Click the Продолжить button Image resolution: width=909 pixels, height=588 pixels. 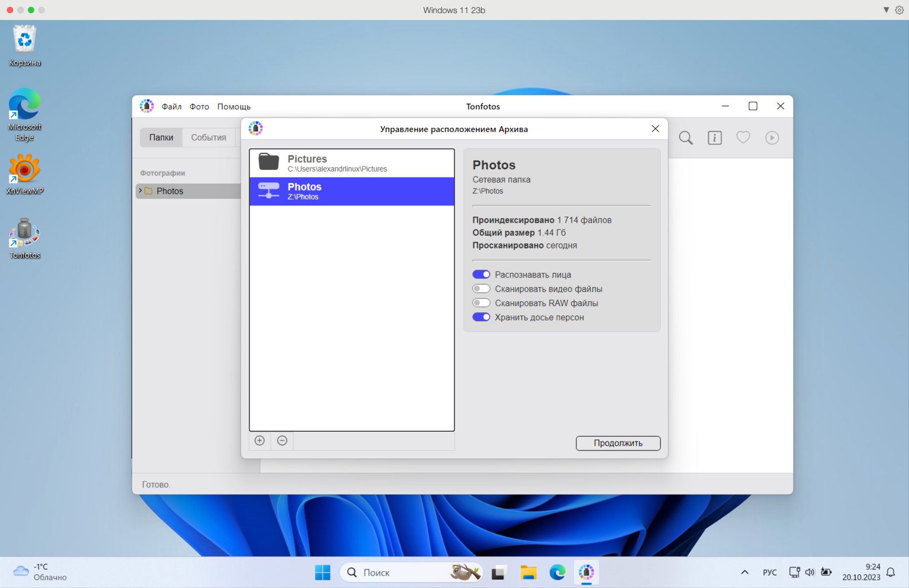pyautogui.click(x=618, y=443)
